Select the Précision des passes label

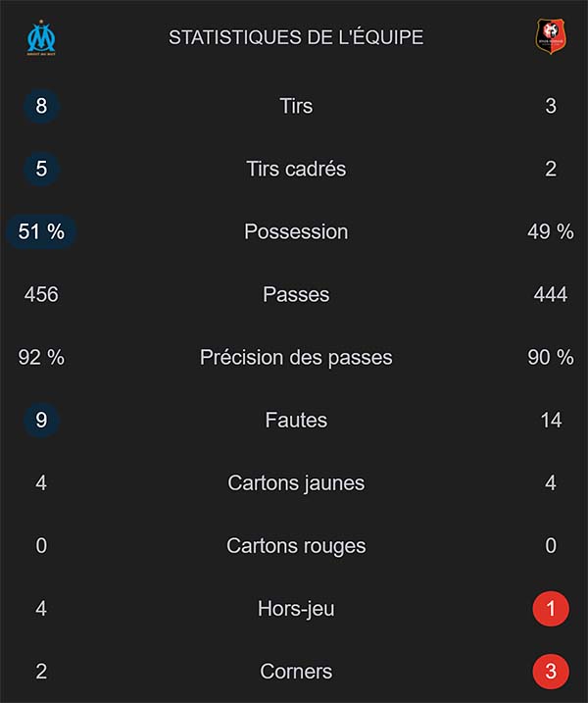click(296, 357)
